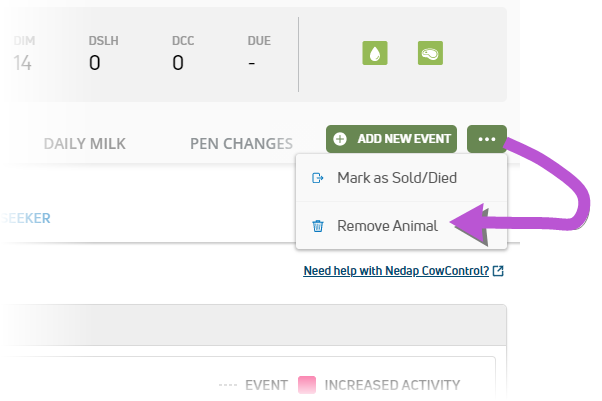The height and width of the screenshot is (401, 602).
Task: Click the pink Increased Activity legend swatch
Action: (307, 385)
